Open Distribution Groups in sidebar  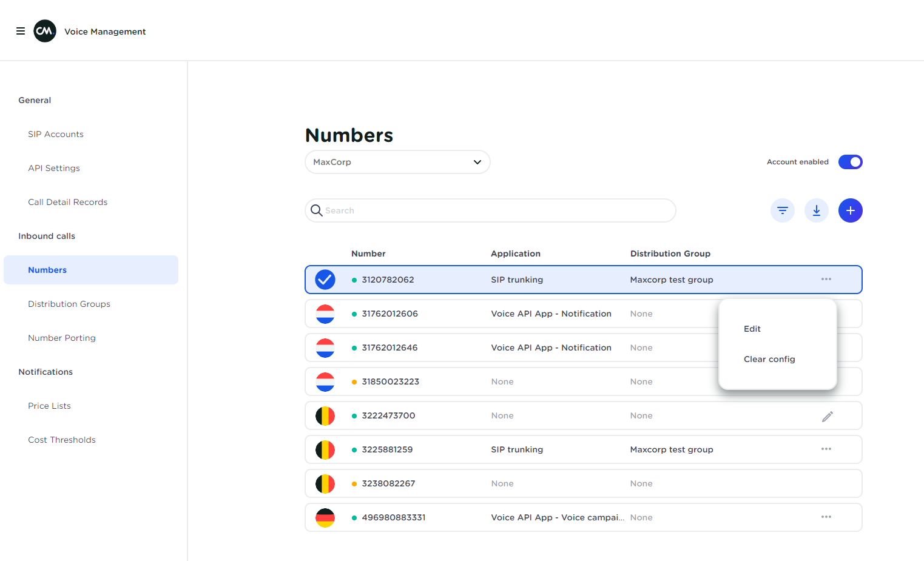click(69, 304)
